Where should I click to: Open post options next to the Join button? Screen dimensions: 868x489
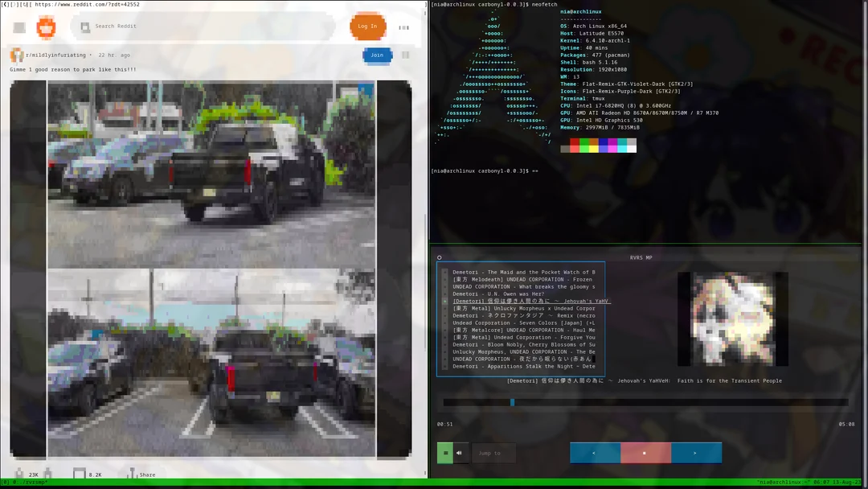point(406,55)
